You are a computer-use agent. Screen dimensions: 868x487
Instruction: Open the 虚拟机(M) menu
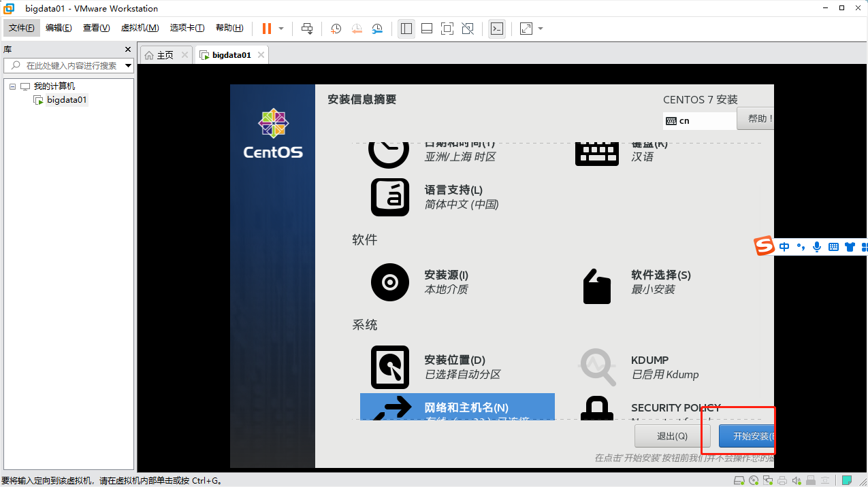pyautogui.click(x=140, y=28)
